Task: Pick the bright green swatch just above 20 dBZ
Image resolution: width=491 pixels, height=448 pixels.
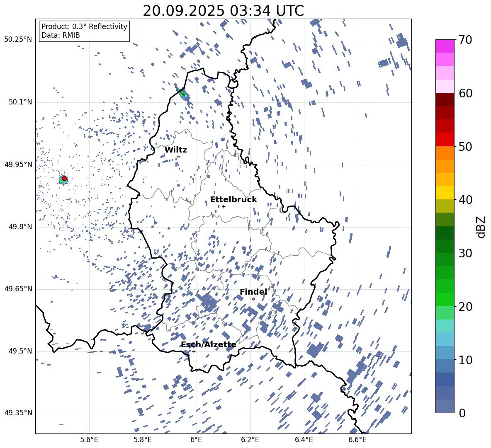Action: [445, 299]
